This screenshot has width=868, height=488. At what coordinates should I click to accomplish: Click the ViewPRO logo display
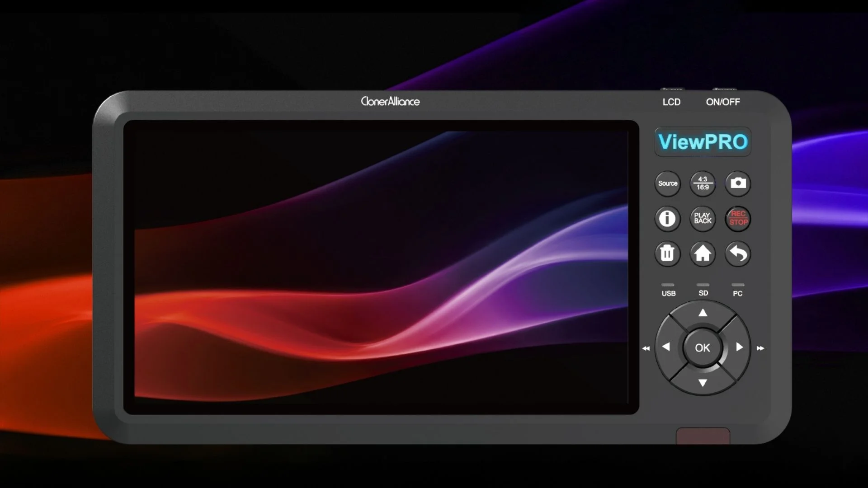[x=702, y=141]
